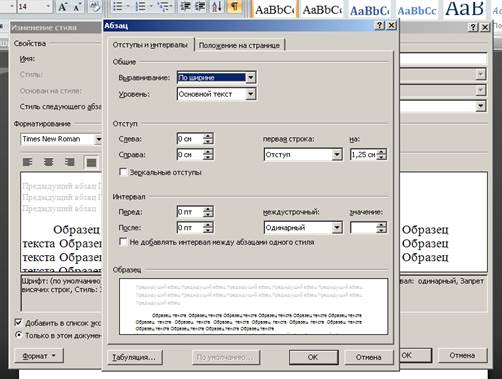
Task: Click the После spacing stepper
Action: click(x=208, y=228)
